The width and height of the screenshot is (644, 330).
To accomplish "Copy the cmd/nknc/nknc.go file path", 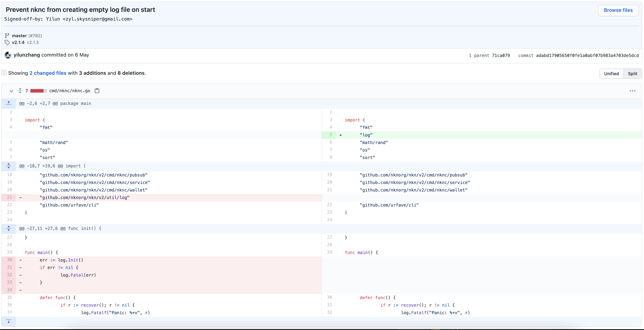I will click(97, 91).
